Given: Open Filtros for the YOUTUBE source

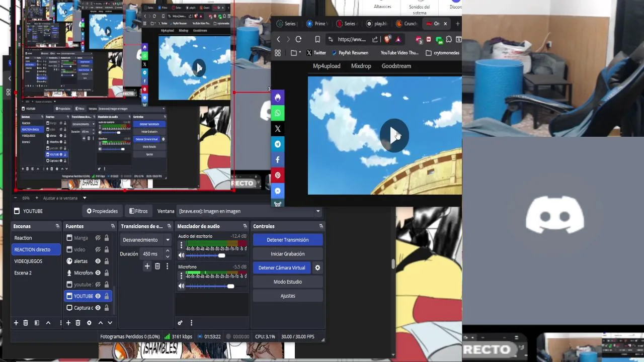Looking at the screenshot, I should (x=138, y=211).
